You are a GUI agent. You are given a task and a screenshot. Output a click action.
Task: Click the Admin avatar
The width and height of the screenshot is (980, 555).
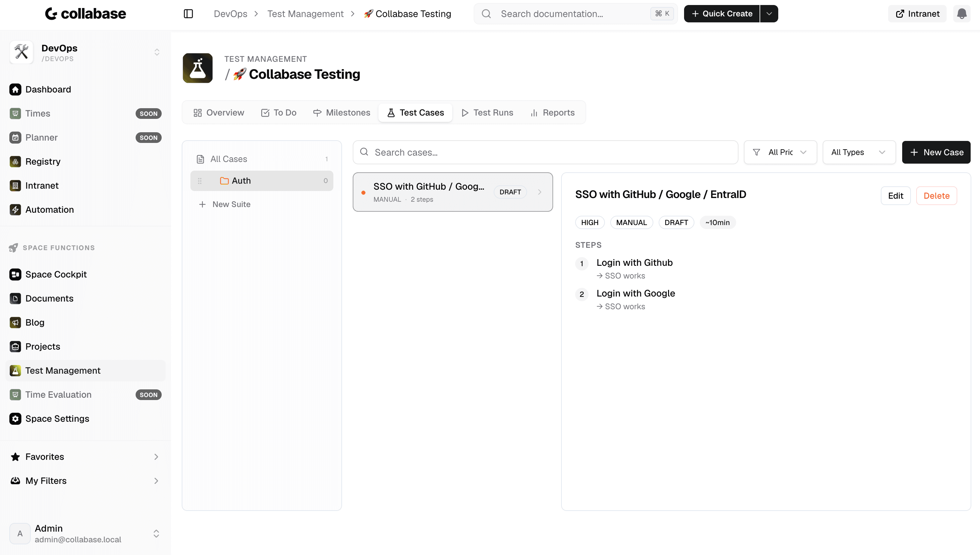[20, 533]
